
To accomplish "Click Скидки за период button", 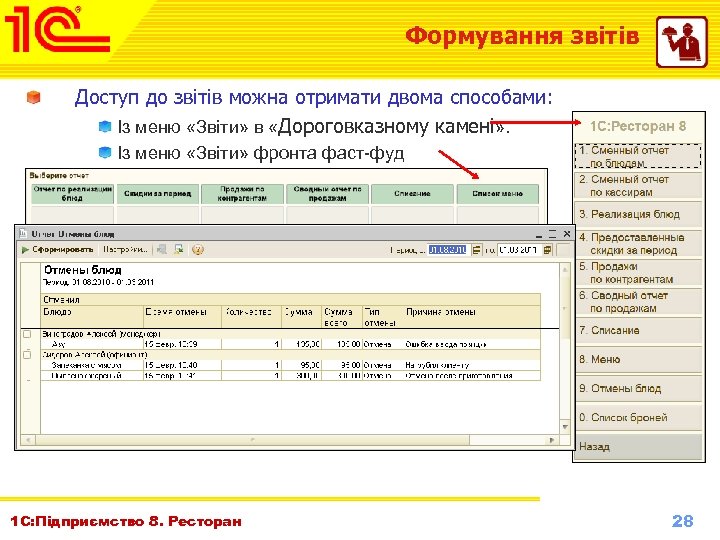I will point(157,194).
